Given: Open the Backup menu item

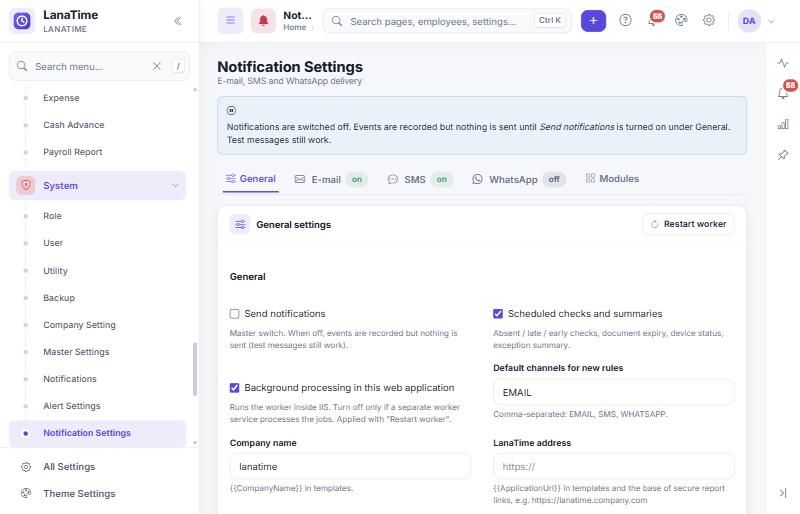Looking at the screenshot, I should pos(59,298).
